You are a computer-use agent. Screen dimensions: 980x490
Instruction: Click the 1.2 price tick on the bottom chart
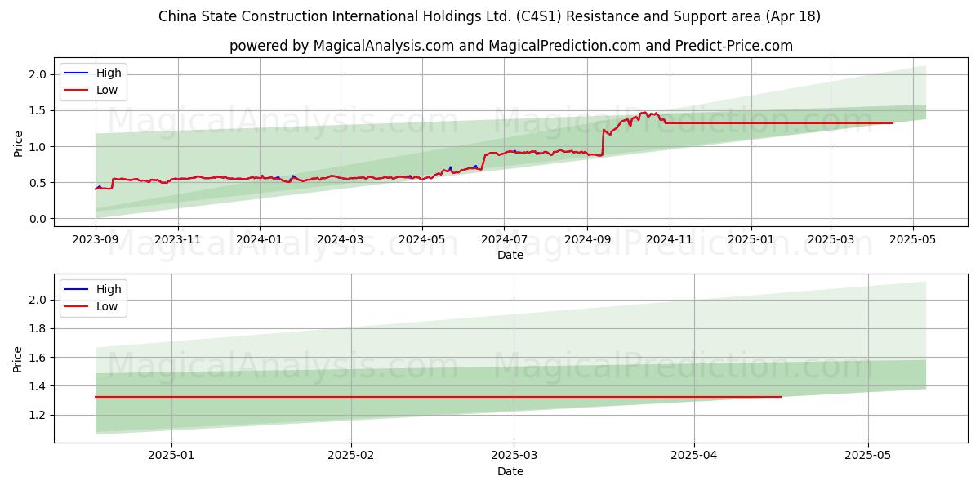pyautogui.click(x=39, y=415)
